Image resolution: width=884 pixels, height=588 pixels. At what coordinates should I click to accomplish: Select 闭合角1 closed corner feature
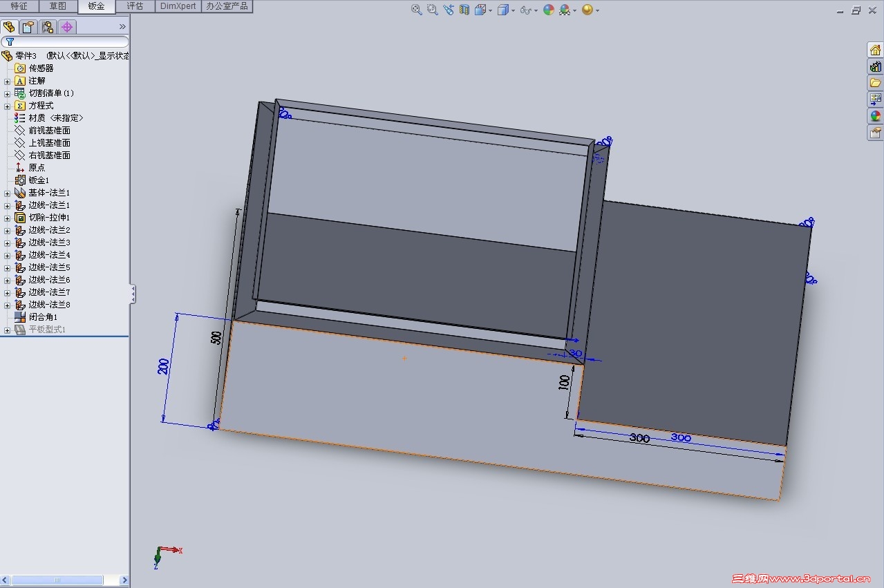[x=43, y=316]
